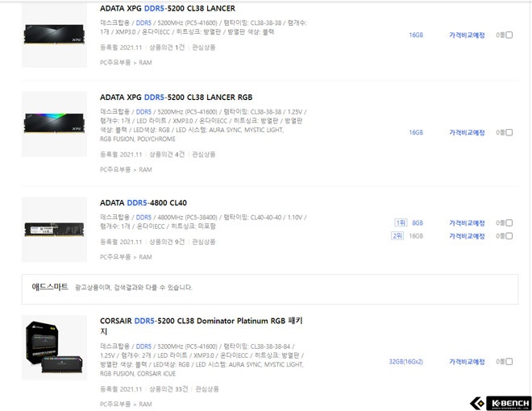532x411 pixels.
Task: Click DDR5 spec link under LANCER RGB
Action: [143, 112]
